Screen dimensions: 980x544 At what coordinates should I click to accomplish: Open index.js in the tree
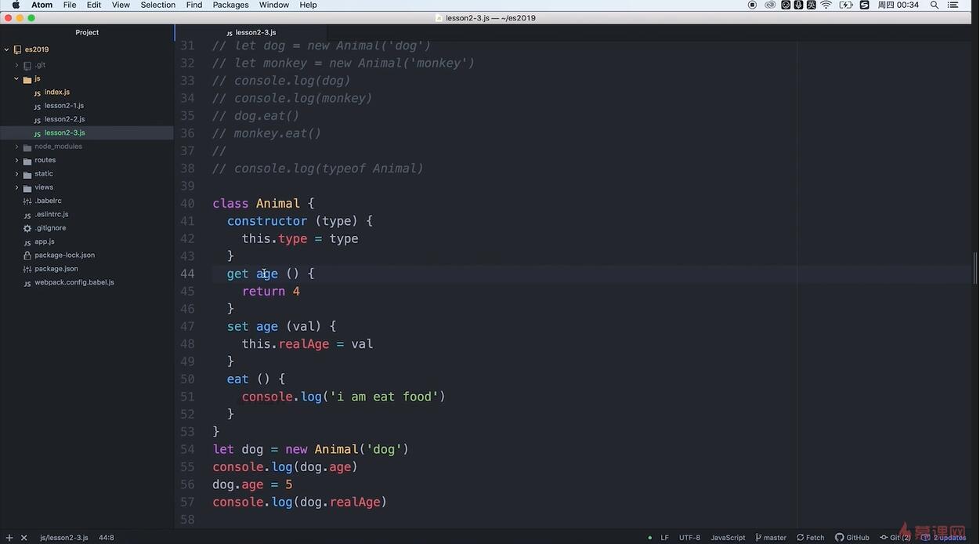point(56,92)
